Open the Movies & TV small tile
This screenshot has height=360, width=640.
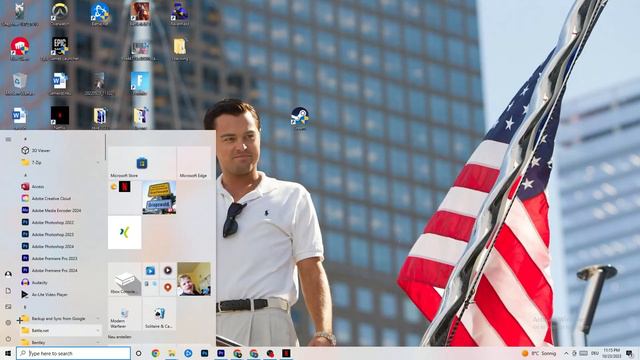[x=150, y=271]
